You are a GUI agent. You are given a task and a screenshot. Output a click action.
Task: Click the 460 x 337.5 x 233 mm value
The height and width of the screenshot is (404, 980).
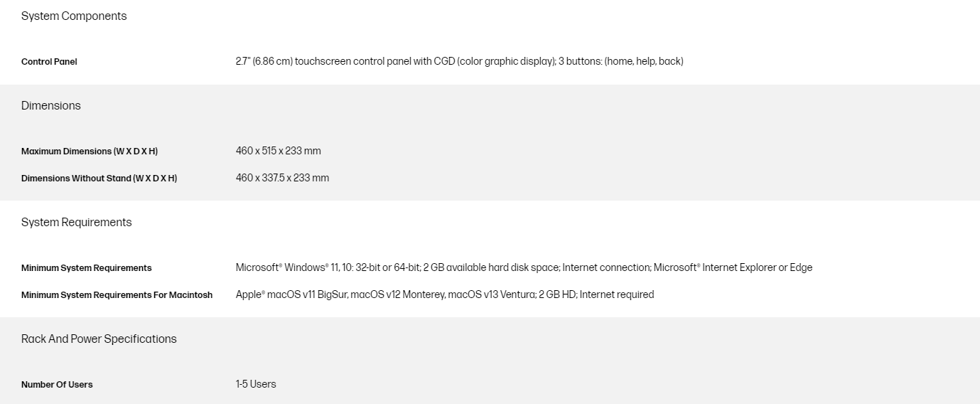coord(282,178)
